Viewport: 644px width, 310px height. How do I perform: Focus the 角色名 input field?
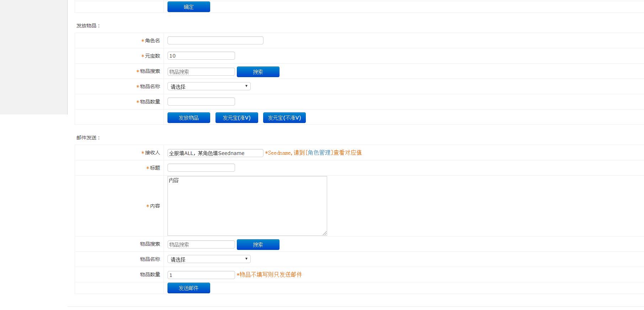[x=215, y=41]
